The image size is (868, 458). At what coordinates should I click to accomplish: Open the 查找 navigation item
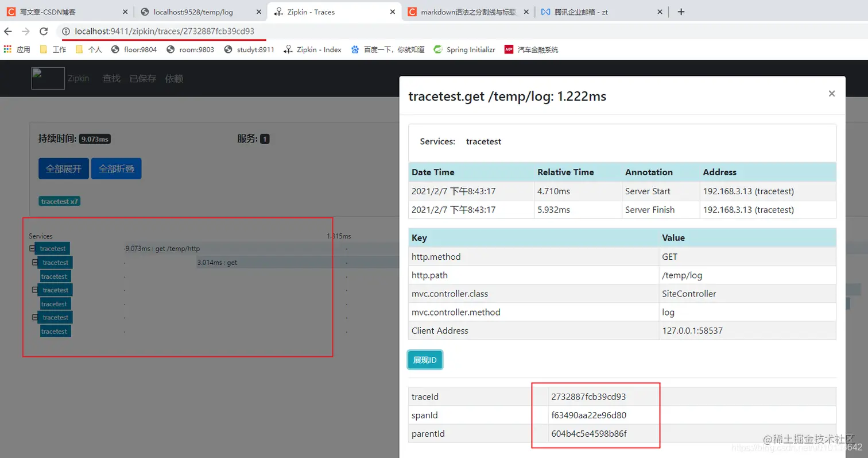point(111,79)
